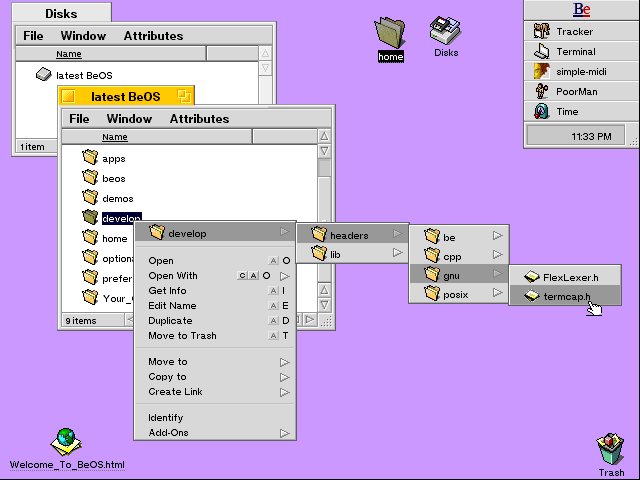Click the zoom button on latest BeOS title tab
The width and height of the screenshot is (640, 480).
(184, 96)
